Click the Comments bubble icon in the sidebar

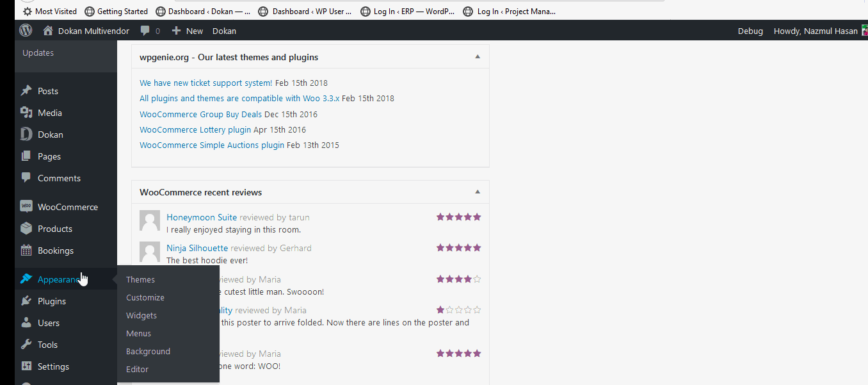[x=26, y=177]
